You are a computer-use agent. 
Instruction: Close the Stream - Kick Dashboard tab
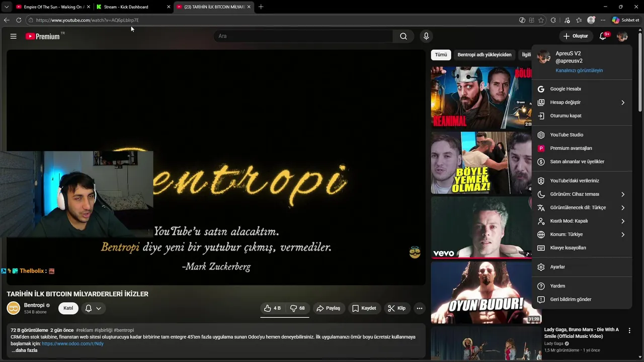(169, 7)
